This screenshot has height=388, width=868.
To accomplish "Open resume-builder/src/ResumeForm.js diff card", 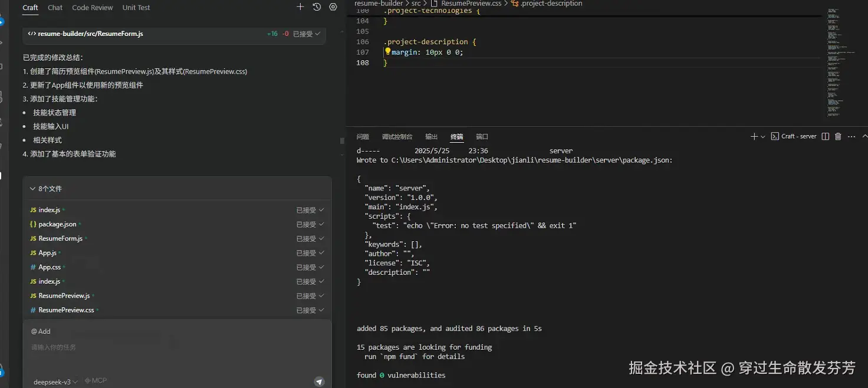I will [174, 34].
